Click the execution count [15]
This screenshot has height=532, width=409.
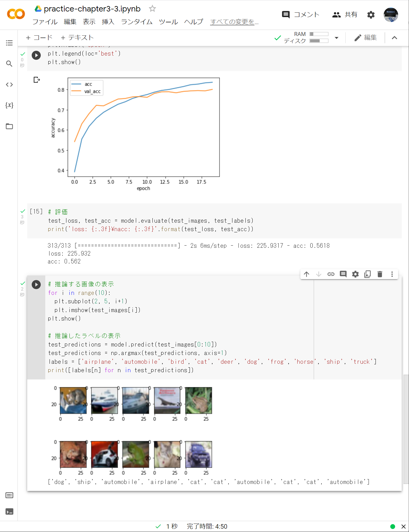[x=36, y=211]
